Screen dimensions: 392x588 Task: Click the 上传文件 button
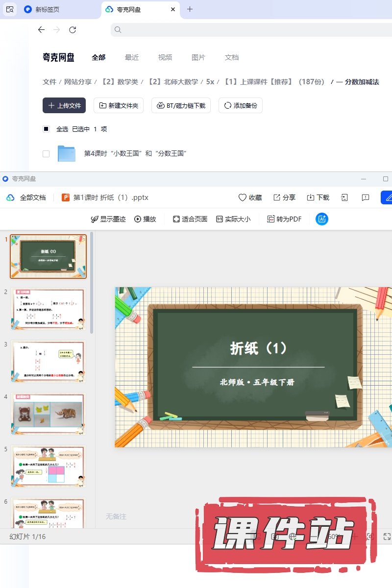(64, 105)
